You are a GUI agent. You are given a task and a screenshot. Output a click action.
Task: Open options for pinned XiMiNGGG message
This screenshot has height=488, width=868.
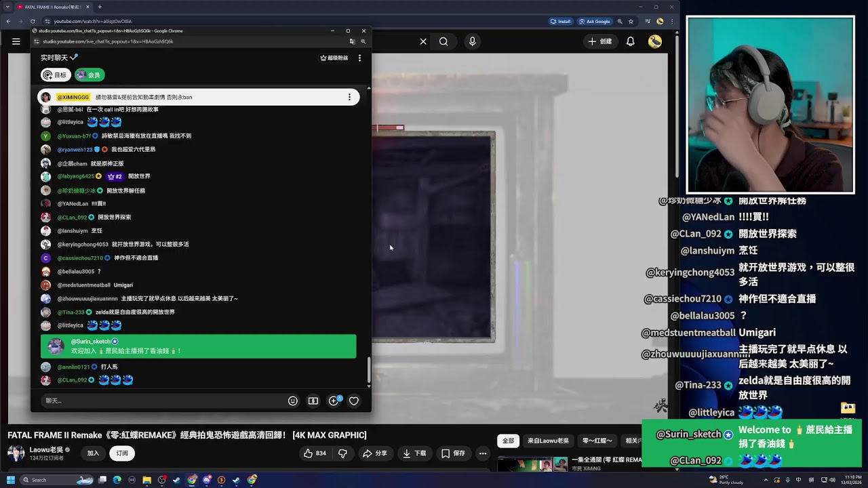(349, 97)
